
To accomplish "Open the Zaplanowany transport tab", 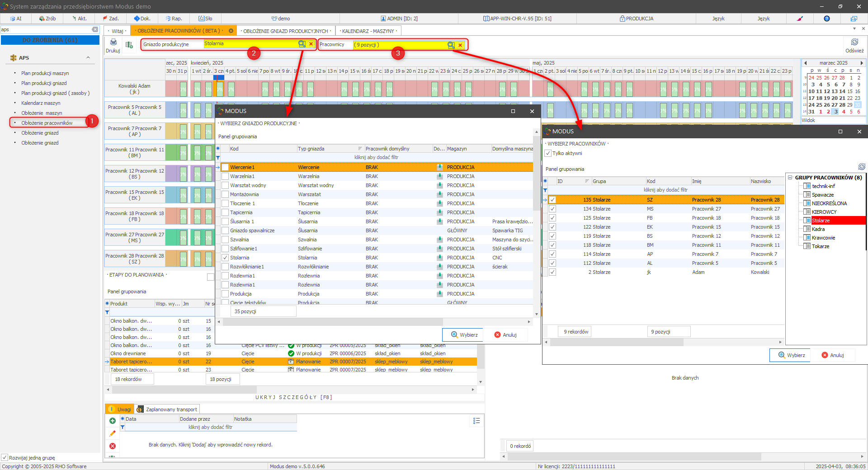I will (x=167, y=409).
